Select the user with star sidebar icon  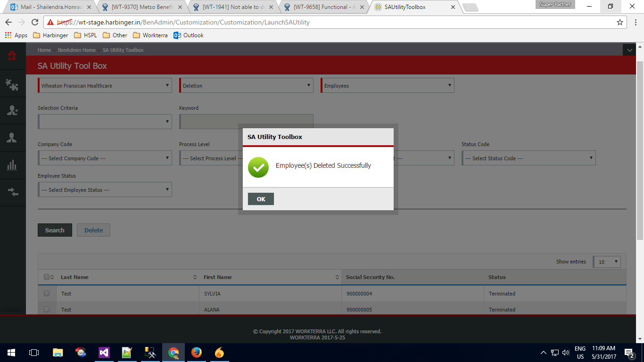pos(12,110)
